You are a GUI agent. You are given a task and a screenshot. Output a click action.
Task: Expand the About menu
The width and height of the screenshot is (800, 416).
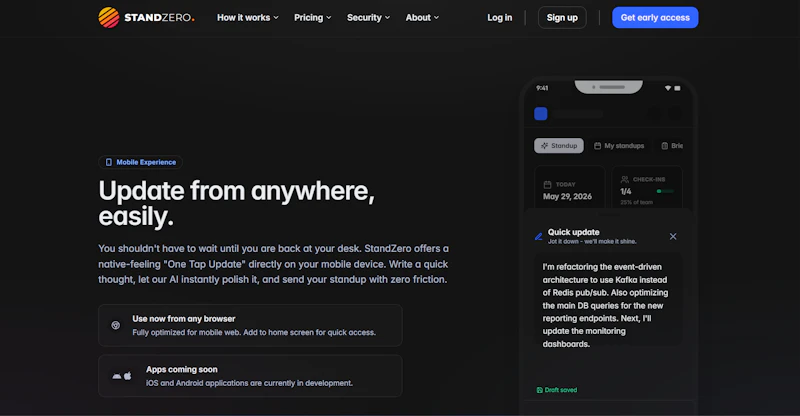pyautogui.click(x=422, y=17)
